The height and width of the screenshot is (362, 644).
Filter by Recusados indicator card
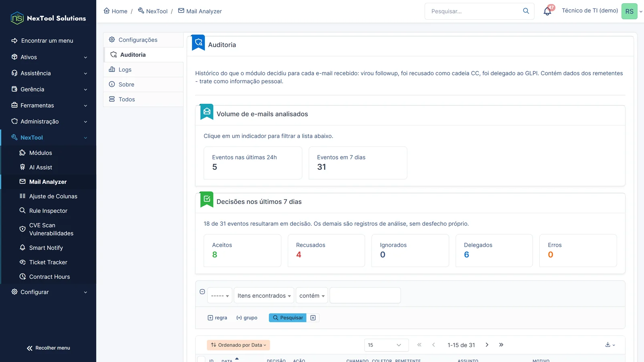tap(326, 251)
